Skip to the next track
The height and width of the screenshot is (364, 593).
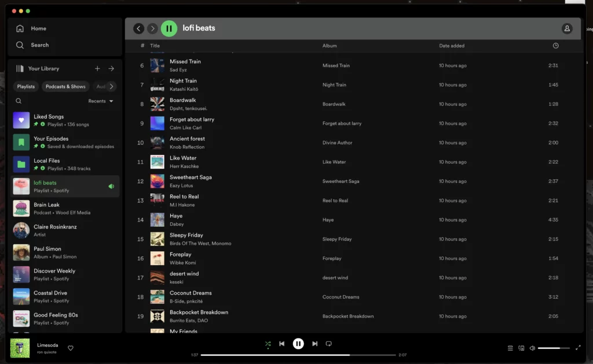(314, 344)
